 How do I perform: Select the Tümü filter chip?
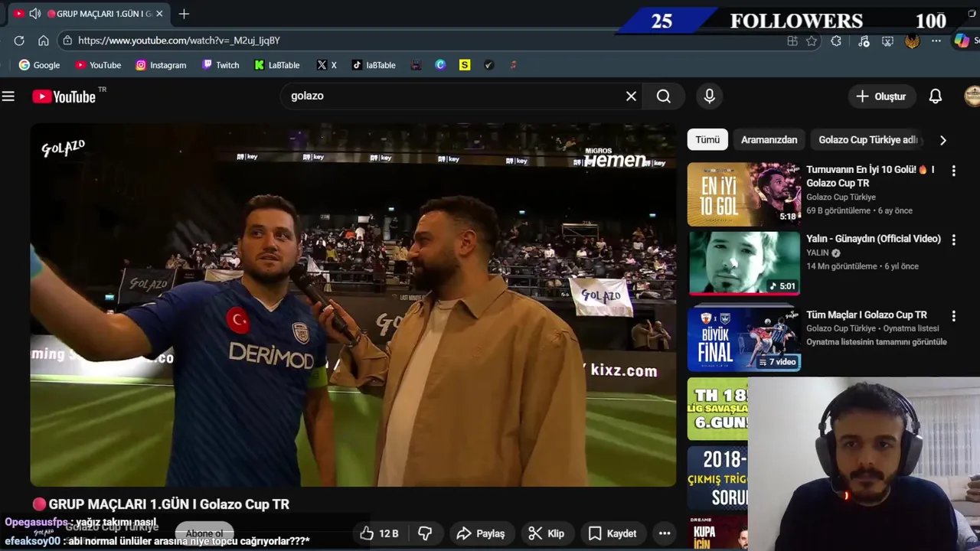707,140
